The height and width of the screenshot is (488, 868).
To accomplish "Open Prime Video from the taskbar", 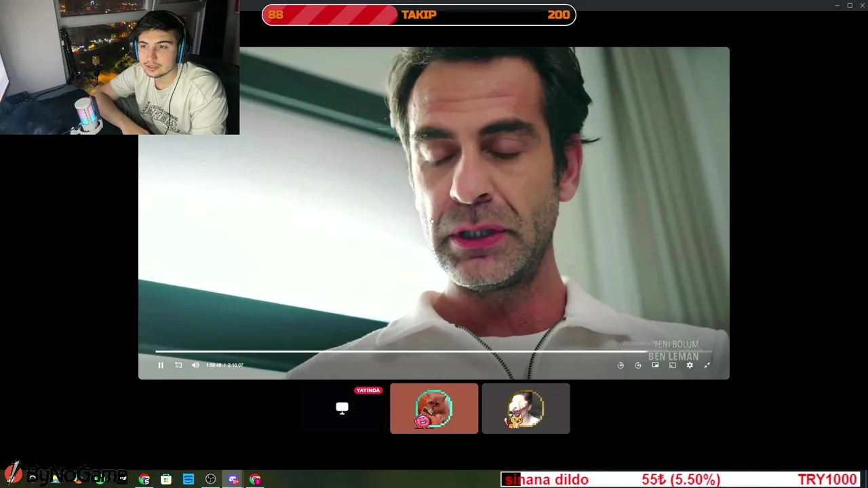I will 189,479.
